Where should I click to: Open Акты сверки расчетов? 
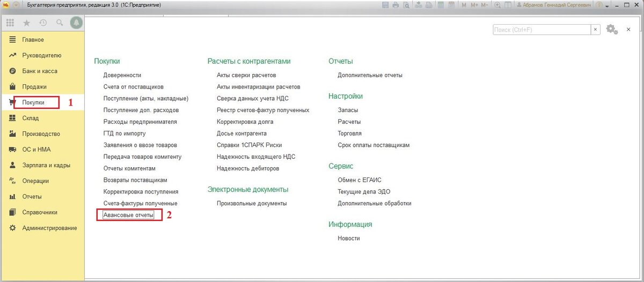pos(246,75)
